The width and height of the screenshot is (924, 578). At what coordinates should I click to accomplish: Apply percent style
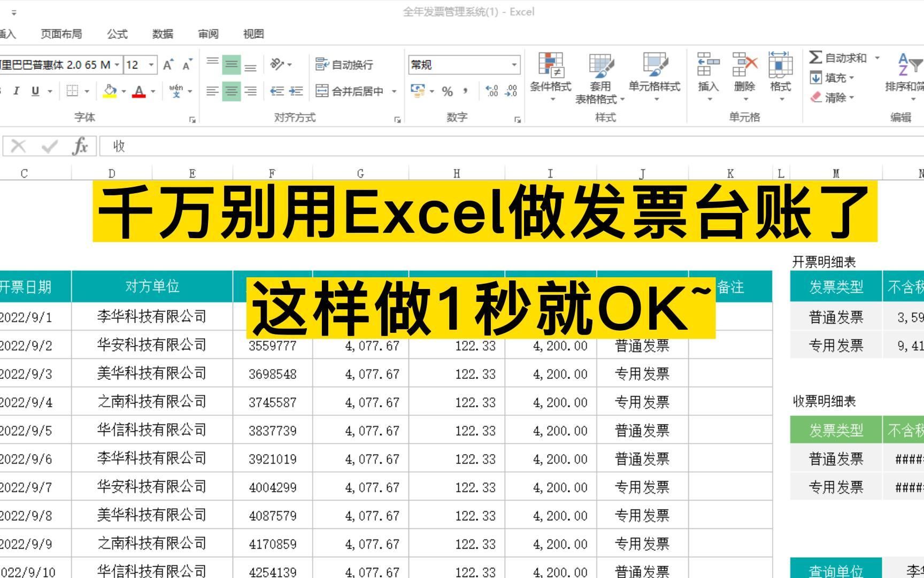pos(447,92)
